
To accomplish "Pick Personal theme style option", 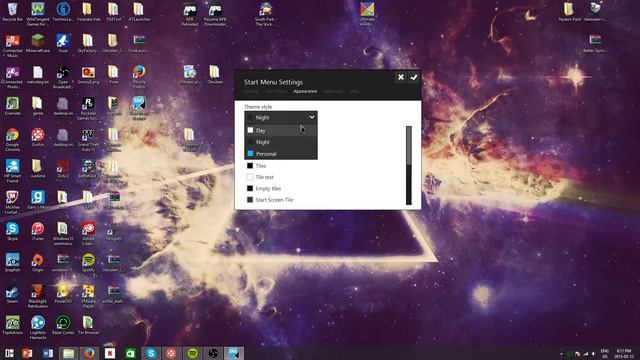I will (281, 154).
